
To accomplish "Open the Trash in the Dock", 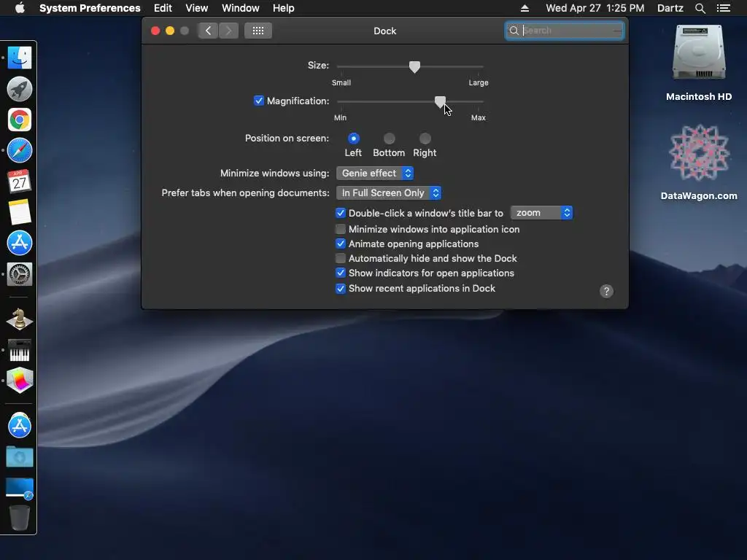I will click(x=20, y=518).
